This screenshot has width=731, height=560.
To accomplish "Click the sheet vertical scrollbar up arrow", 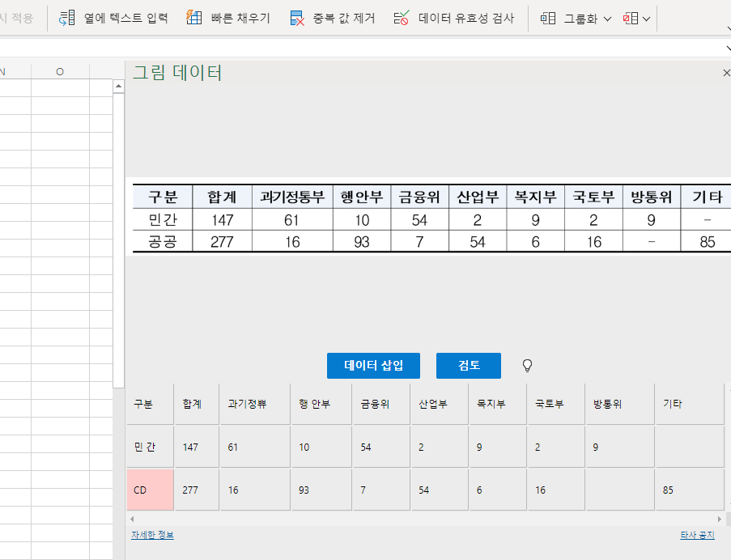I will pos(118,87).
